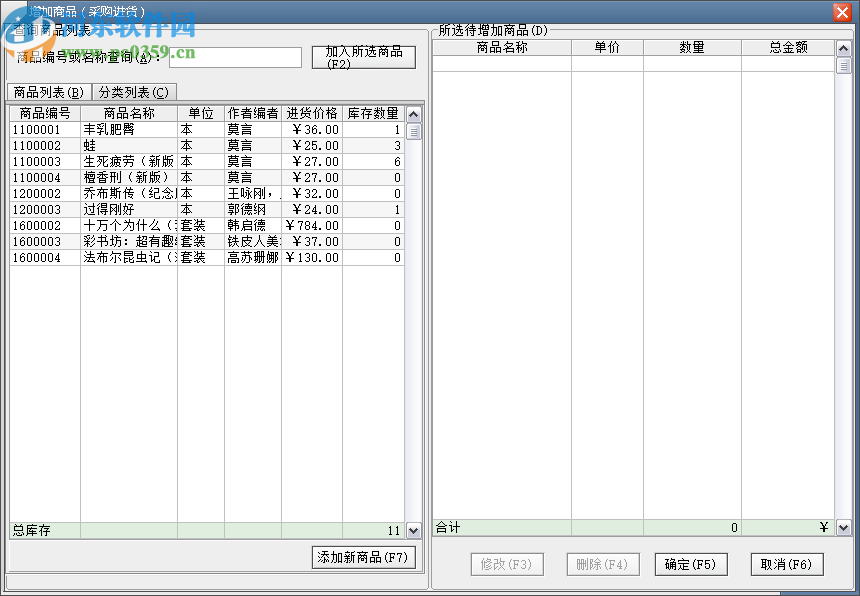The height and width of the screenshot is (596, 860).
Task: Click the 添加新商品(F7) button
Action: (363, 557)
